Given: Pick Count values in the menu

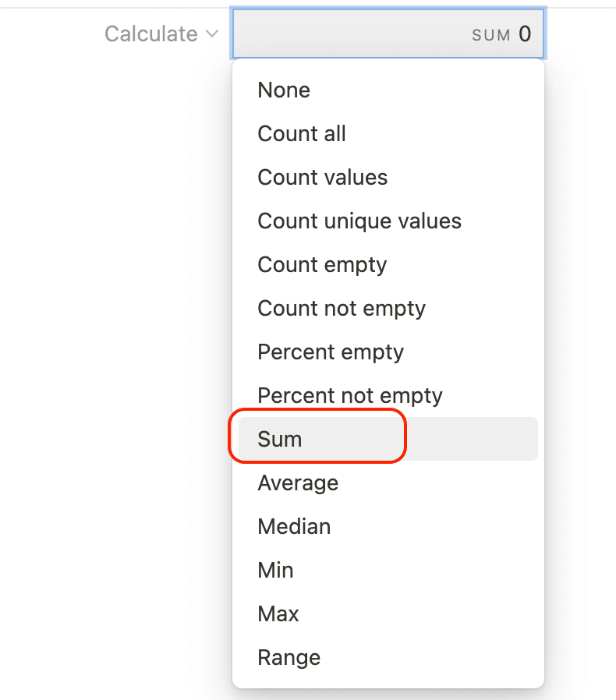Looking at the screenshot, I should (388, 177).
